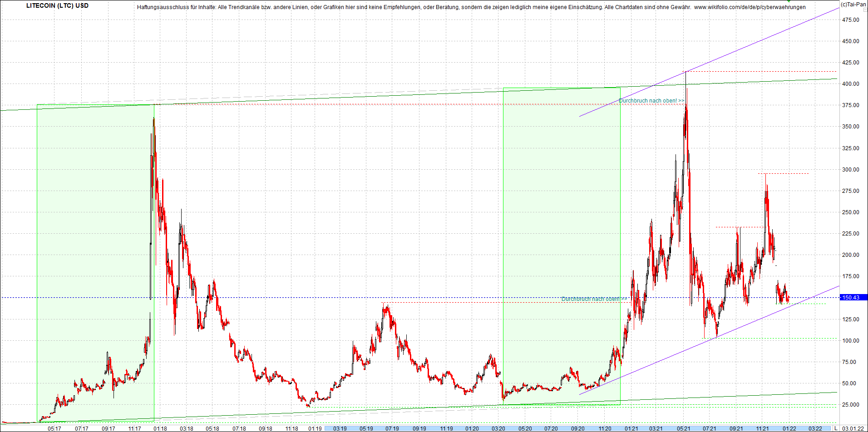Viewport: 868px width, 432px height.
Task: Click the upper 'Durchbruch nach oben!' annotation near 375
Action: (x=651, y=101)
